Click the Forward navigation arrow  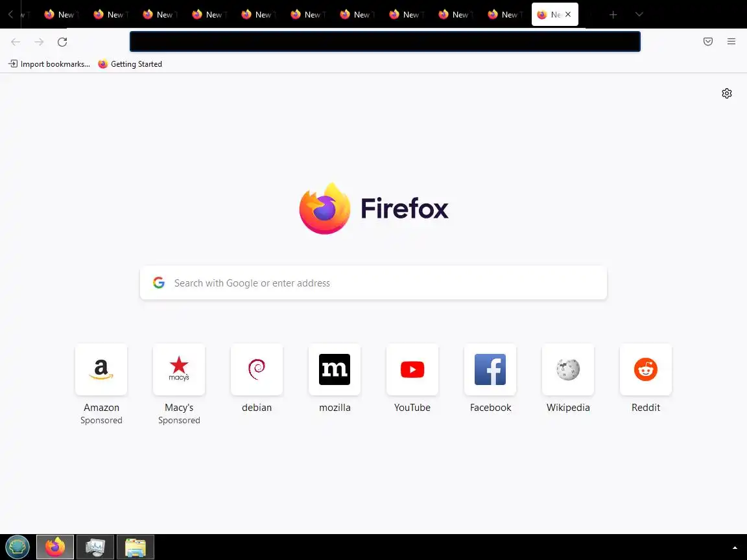click(39, 42)
